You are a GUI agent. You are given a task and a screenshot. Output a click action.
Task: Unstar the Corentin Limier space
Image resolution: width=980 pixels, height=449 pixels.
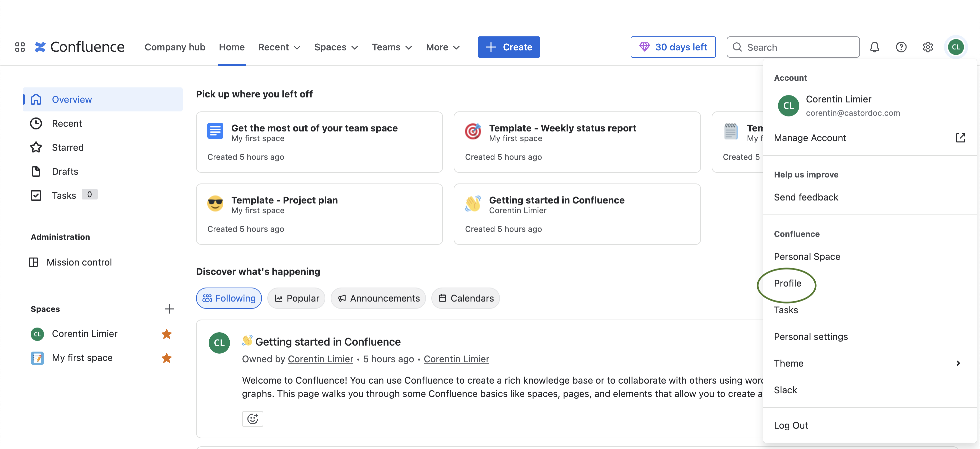point(166,334)
